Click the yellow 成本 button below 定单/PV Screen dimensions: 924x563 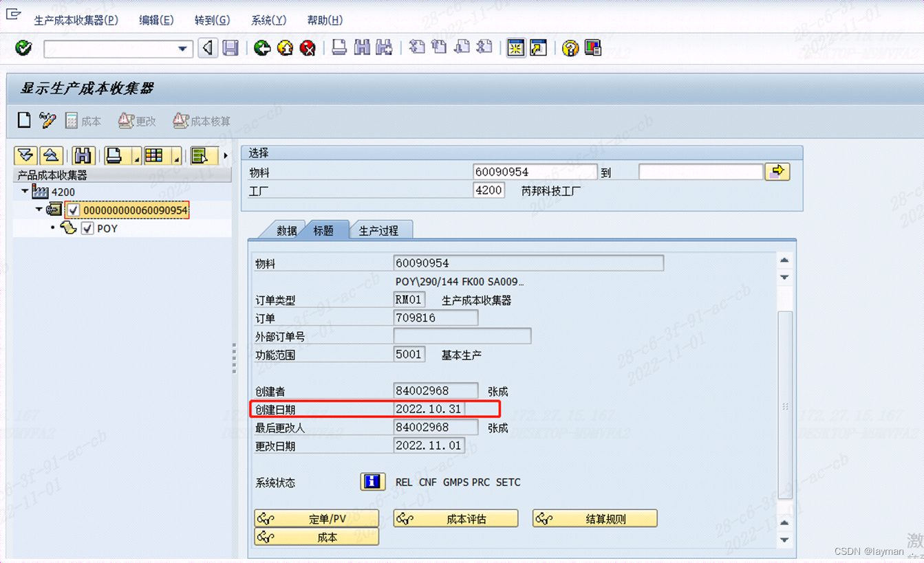click(x=316, y=538)
